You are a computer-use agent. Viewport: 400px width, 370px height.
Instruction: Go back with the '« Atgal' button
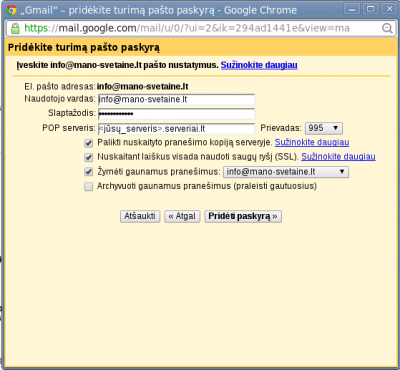182,216
